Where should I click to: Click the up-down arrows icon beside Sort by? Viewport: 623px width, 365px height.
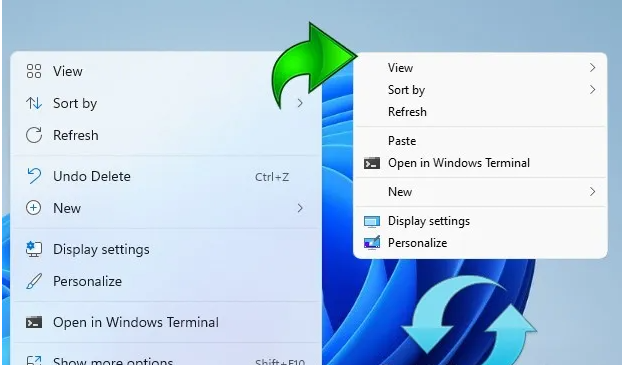(34, 103)
